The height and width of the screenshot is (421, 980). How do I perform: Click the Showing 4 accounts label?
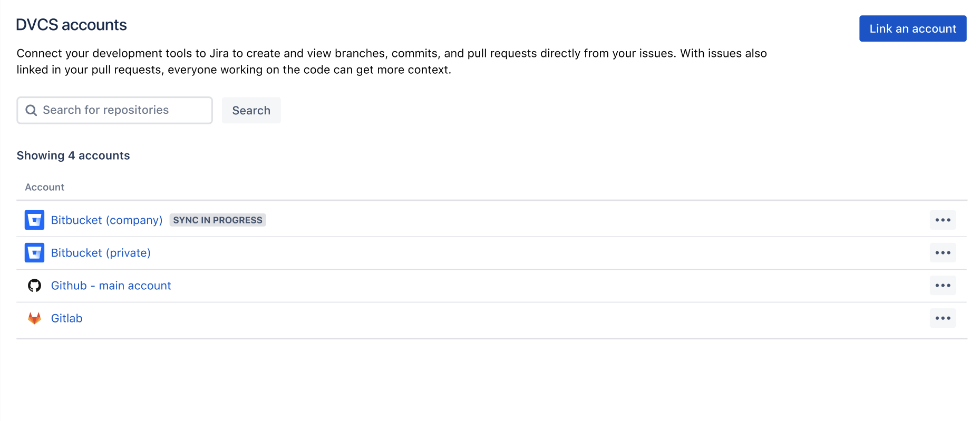(73, 155)
